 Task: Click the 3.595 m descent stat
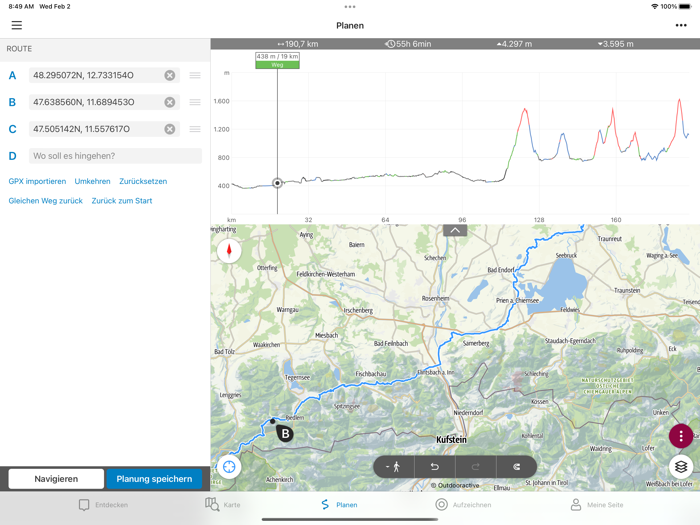(x=616, y=44)
